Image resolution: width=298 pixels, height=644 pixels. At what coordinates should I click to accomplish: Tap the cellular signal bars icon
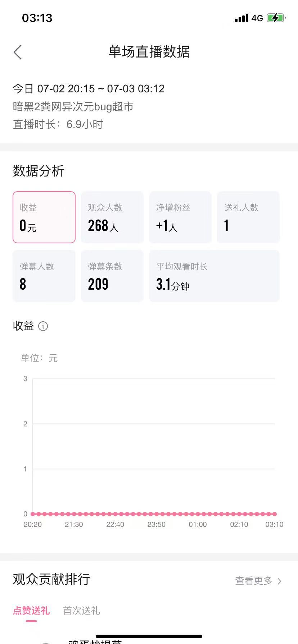(x=241, y=18)
